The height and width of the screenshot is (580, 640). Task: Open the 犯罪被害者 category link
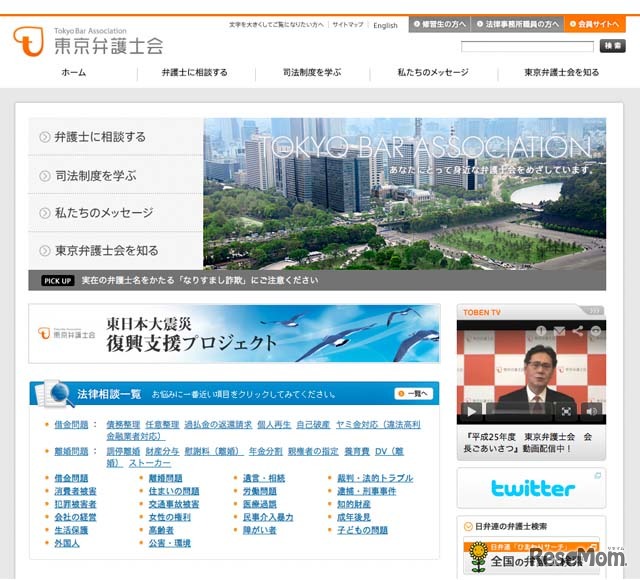point(76,504)
